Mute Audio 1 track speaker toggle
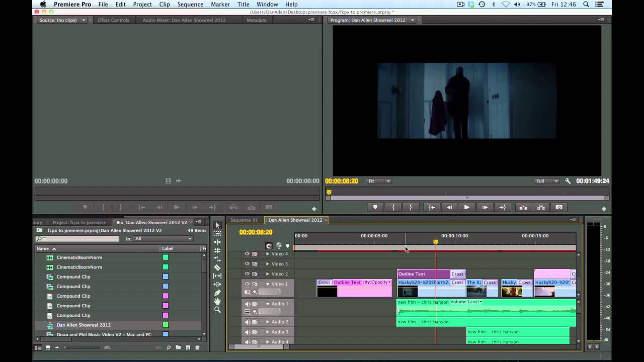The width and height of the screenshot is (644, 362). click(247, 304)
